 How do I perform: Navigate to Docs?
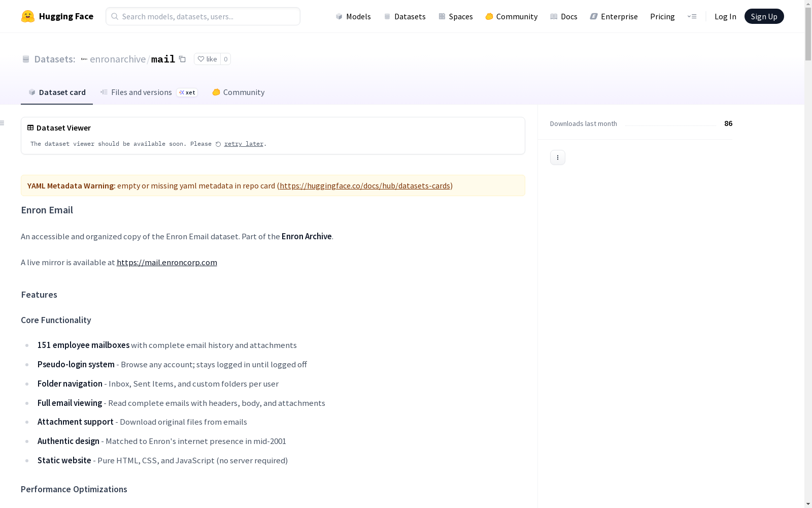564,16
